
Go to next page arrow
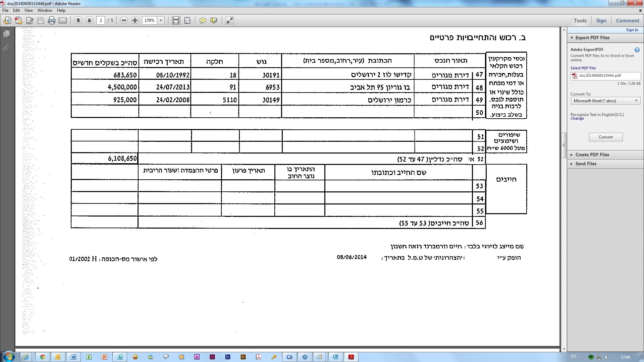pos(89,20)
